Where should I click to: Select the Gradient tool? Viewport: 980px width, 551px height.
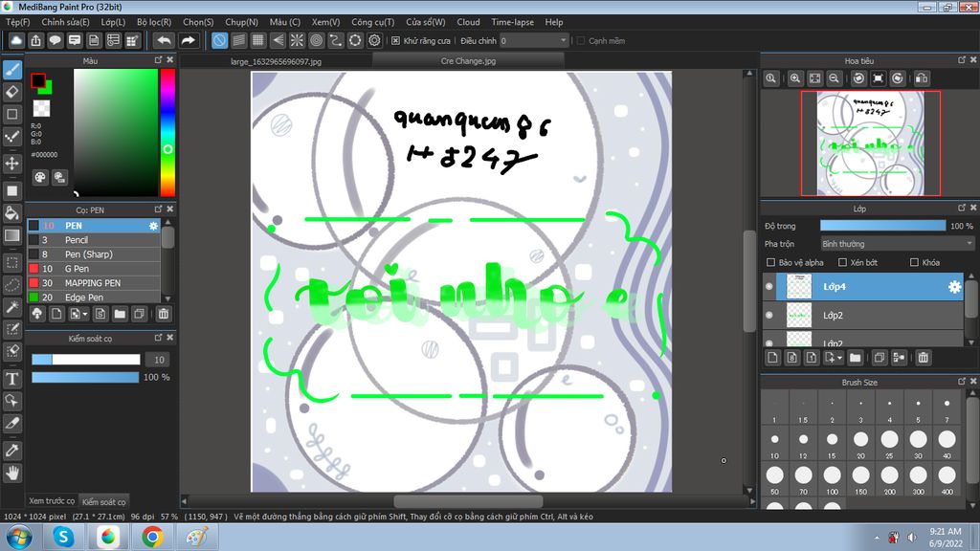pyautogui.click(x=12, y=235)
